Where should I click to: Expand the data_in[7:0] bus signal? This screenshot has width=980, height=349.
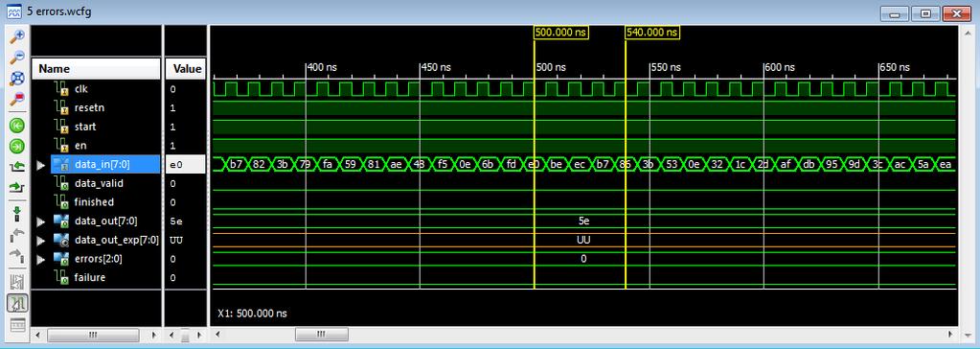40,165
